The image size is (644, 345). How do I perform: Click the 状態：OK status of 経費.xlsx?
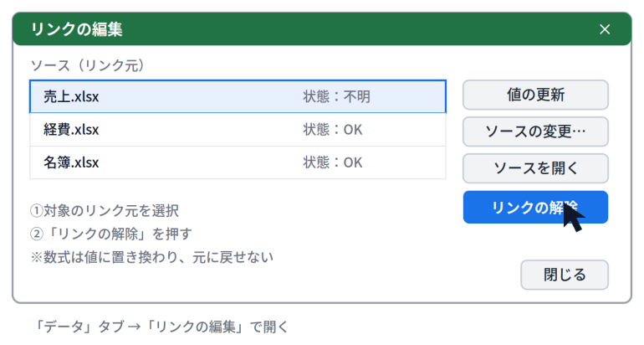click(333, 130)
